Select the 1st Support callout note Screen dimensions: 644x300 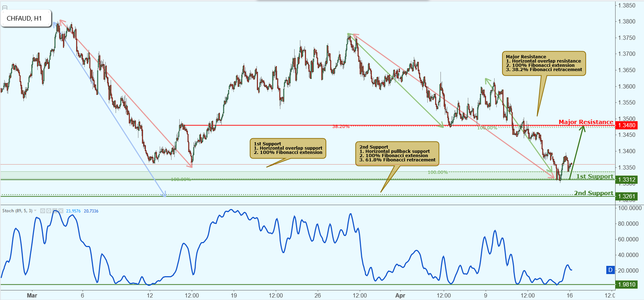(288, 148)
